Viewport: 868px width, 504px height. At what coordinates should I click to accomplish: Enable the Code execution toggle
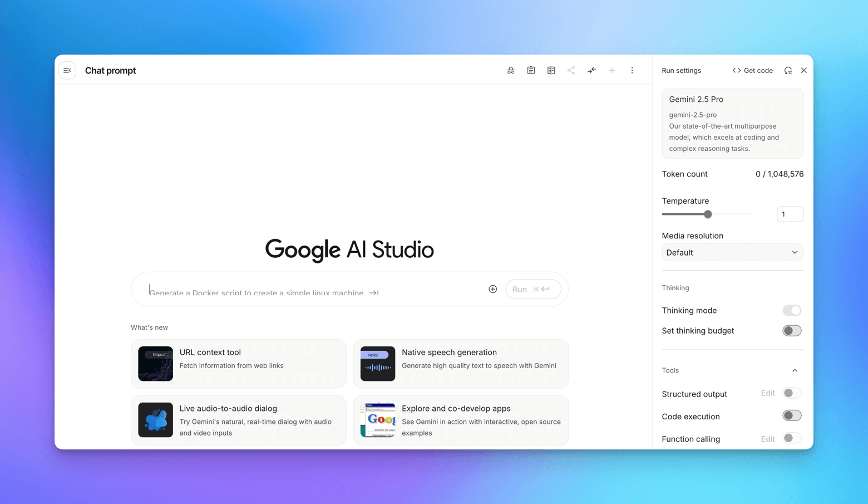[791, 416]
